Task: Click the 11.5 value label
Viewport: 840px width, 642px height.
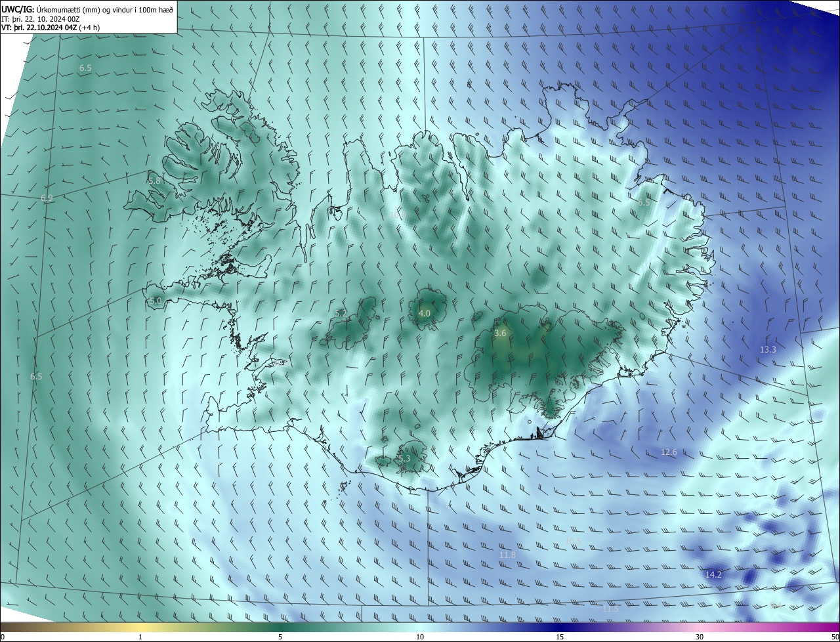Action: (610, 610)
